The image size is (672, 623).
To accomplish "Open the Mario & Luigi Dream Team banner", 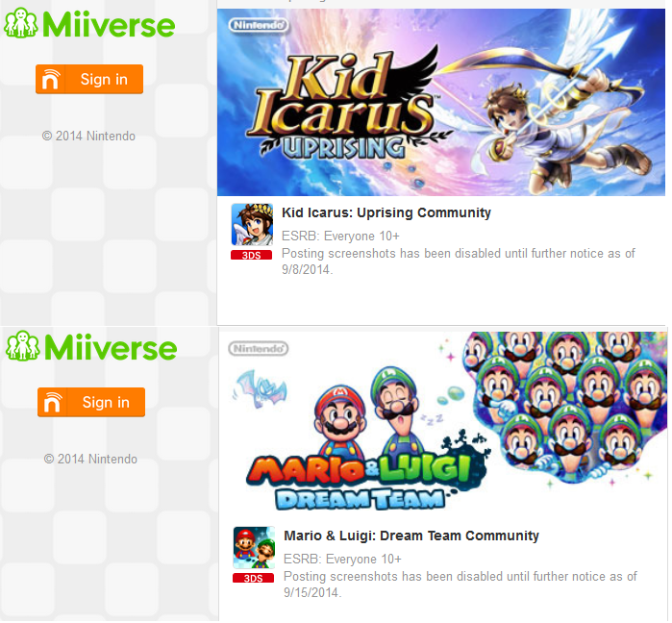I will tap(443, 423).
